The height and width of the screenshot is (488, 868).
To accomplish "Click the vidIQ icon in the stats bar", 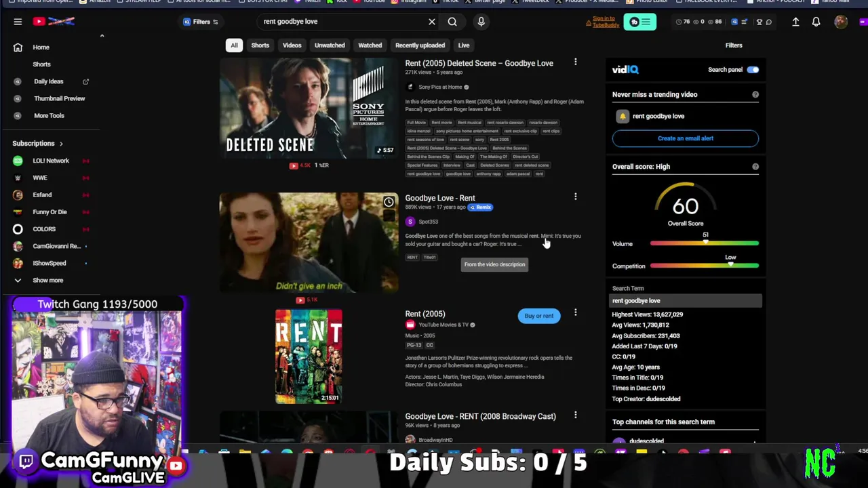I will (x=734, y=22).
